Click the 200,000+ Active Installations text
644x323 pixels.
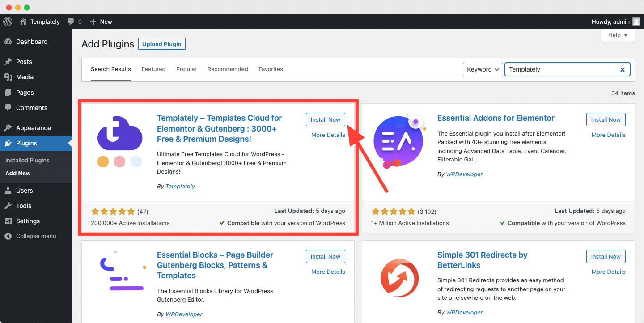(130, 223)
